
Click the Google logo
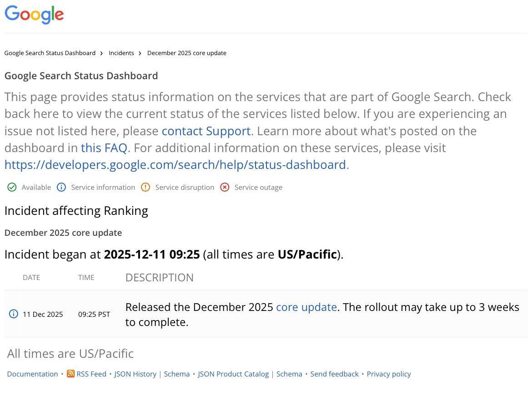34,15
